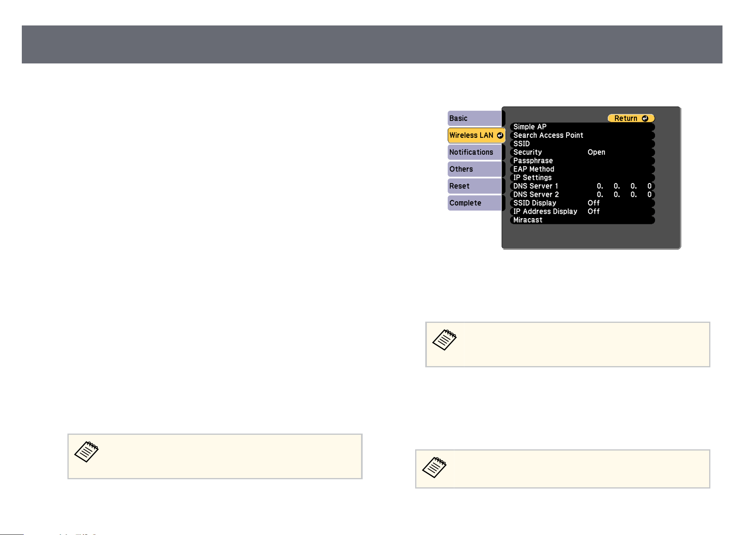This screenshot has width=756, height=535.
Task: Toggle the IP Address Display setting
Action: [582, 212]
